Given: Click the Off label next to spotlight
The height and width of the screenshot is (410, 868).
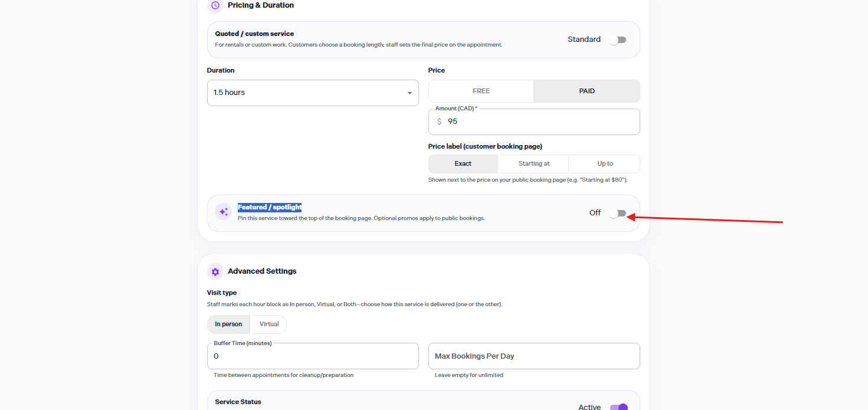Looking at the screenshot, I should click(595, 213).
